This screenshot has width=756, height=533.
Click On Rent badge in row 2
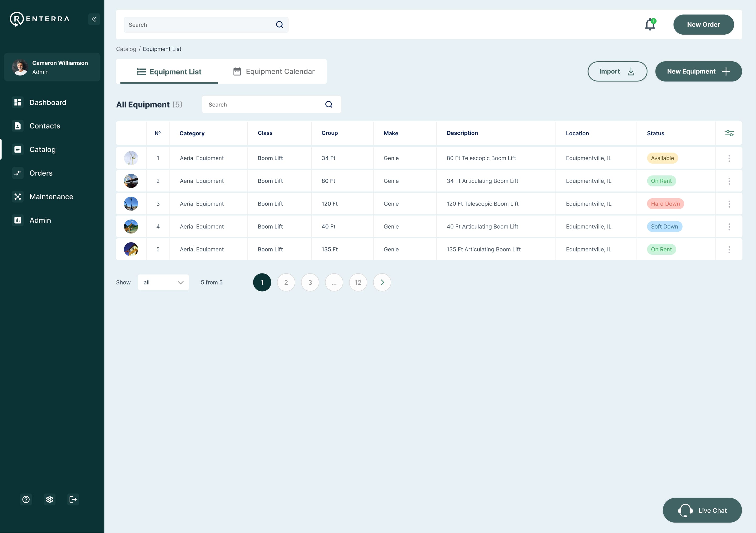click(661, 181)
